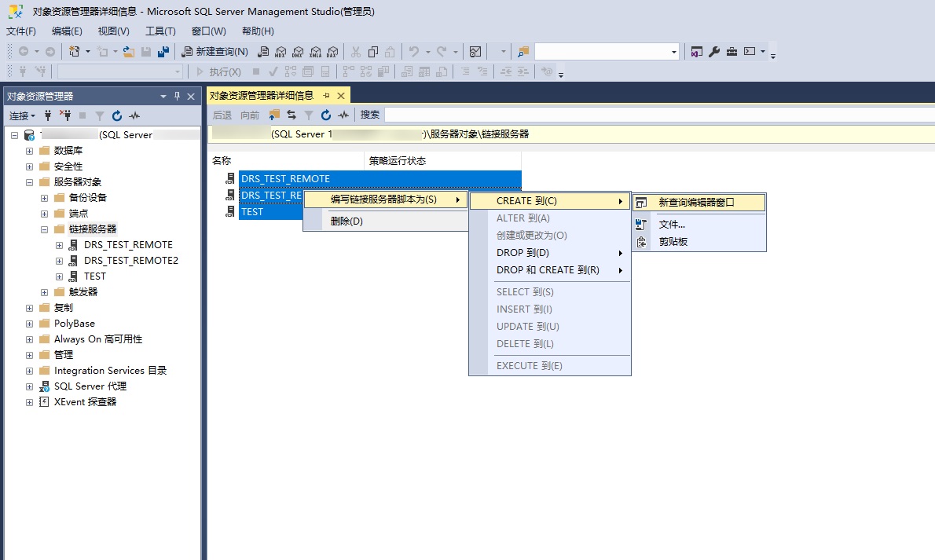Expand the SQL Server 代理 node
The width and height of the screenshot is (935, 560).
(x=29, y=386)
